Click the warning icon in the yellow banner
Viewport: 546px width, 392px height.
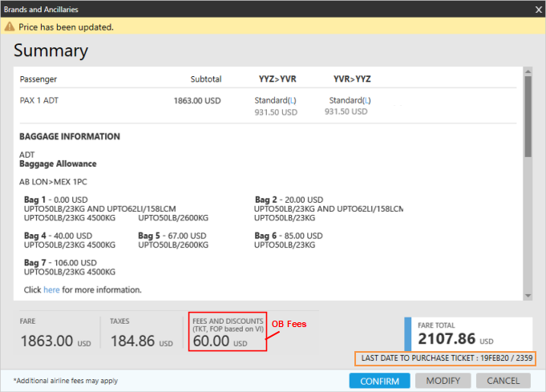(10, 26)
